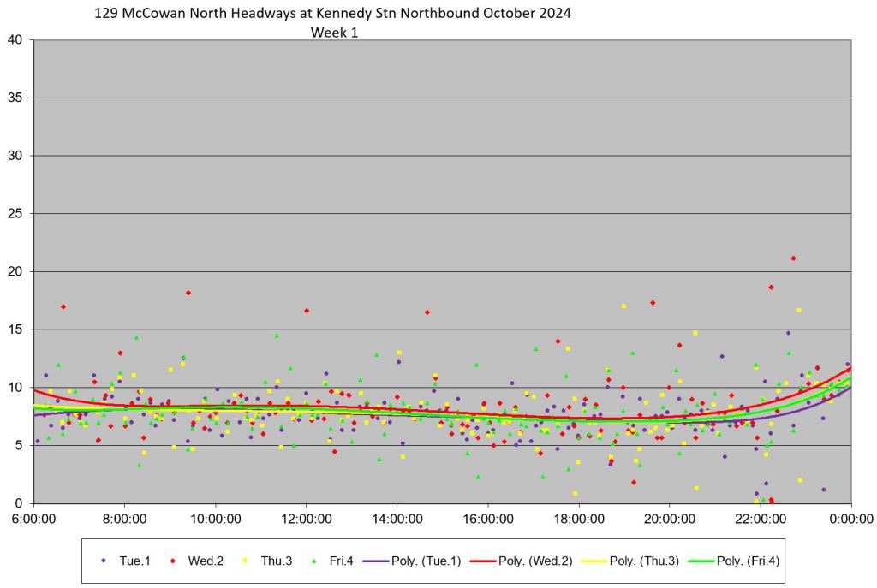The width and height of the screenshot is (877, 588).
Task: Click the purple Tue.1 legend marker
Action: tap(104, 561)
